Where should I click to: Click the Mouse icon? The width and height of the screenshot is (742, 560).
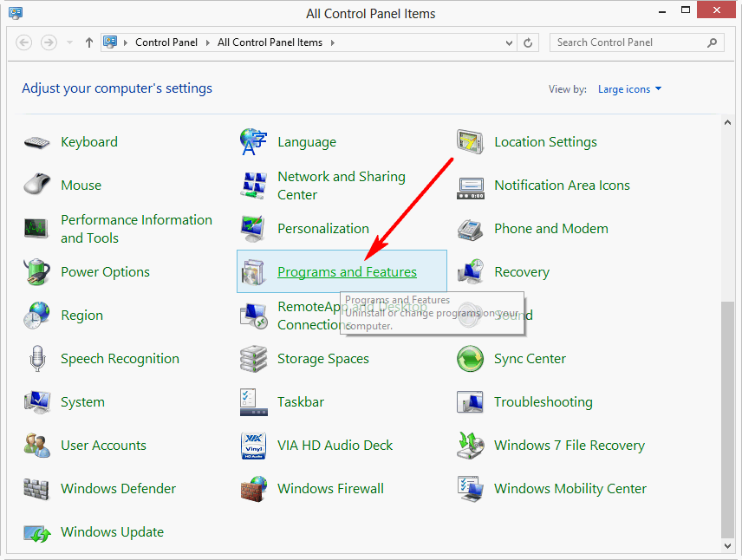(37, 184)
